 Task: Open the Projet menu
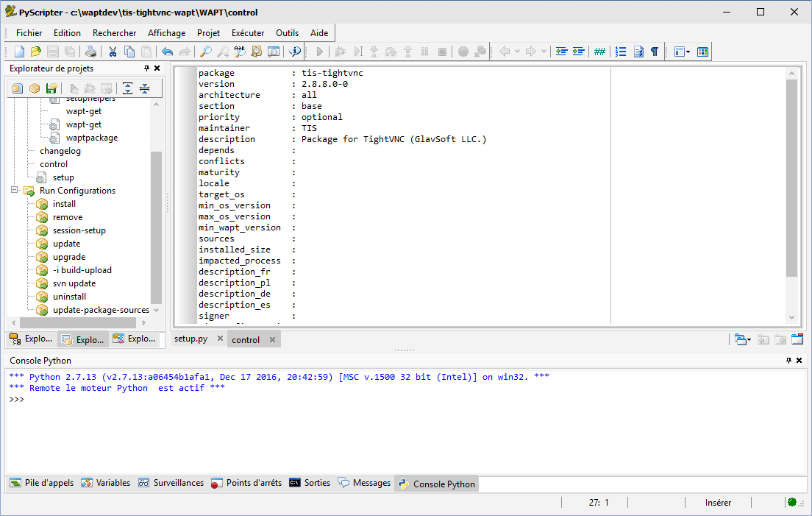(x=208, y=32)
